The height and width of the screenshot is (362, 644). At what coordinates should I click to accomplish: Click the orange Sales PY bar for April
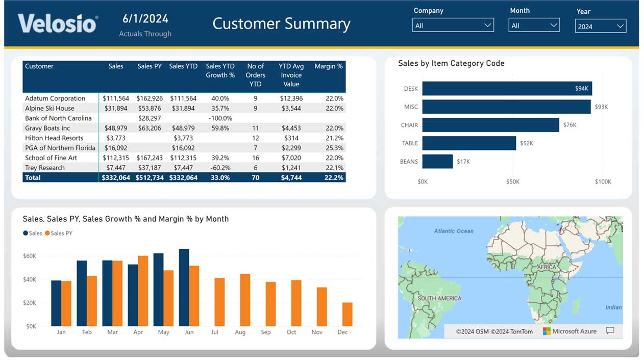[143, 291]
